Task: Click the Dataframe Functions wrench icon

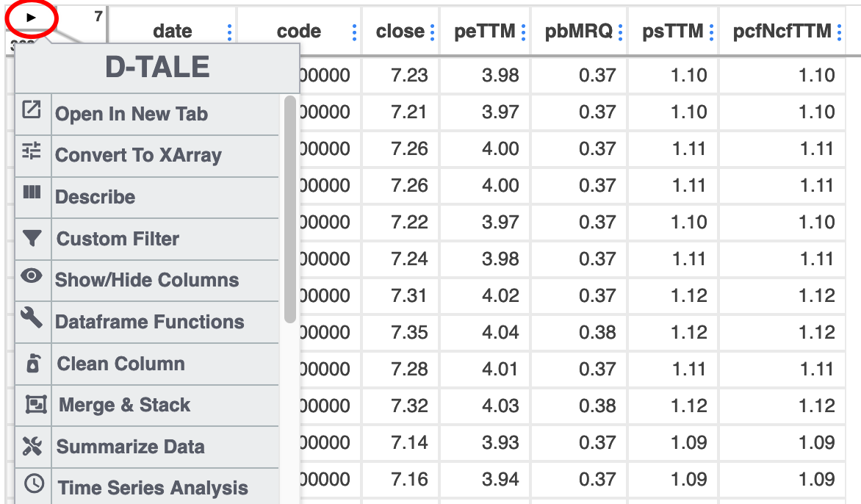Action: [x=32, y=318]
